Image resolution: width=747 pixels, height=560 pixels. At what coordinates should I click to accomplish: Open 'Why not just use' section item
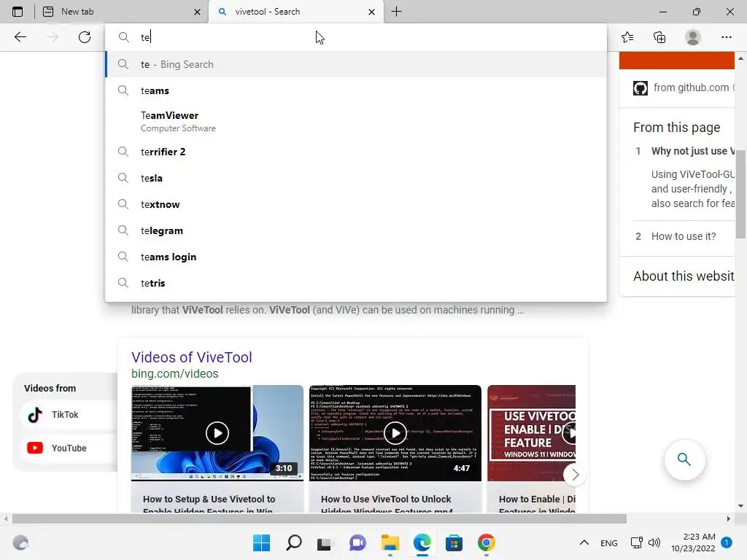click(x=693, y=151)
